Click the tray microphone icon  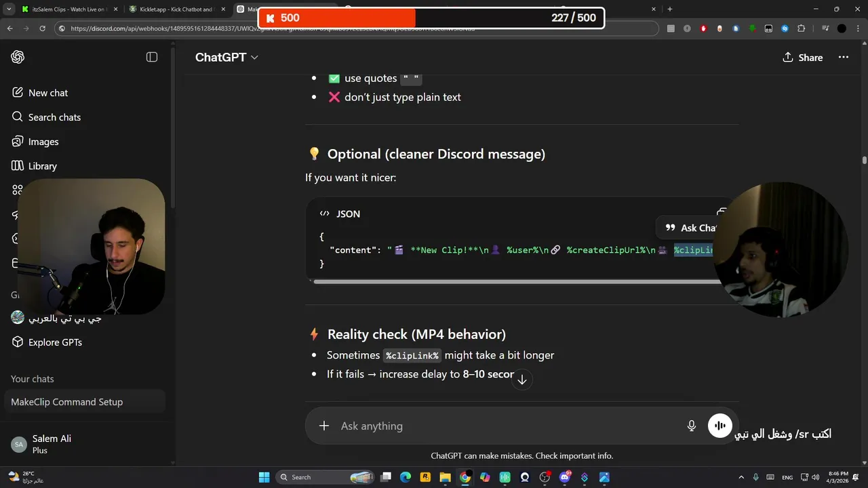pyautogui.click(x=755, y=477)
